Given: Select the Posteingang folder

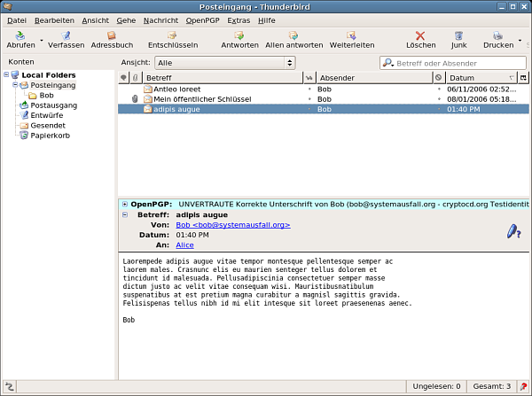Looking at the screenshot, I should pyautogui.click(x=53, y=85).
